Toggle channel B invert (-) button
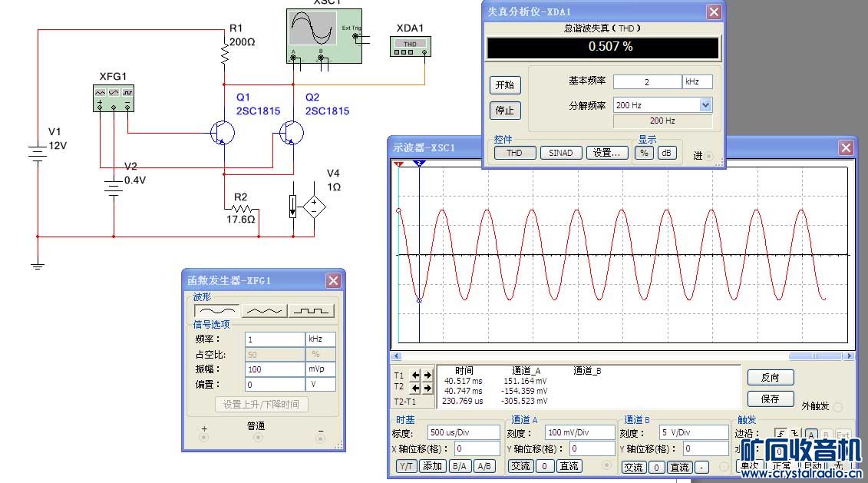868x483 pixels. [701, 468]
